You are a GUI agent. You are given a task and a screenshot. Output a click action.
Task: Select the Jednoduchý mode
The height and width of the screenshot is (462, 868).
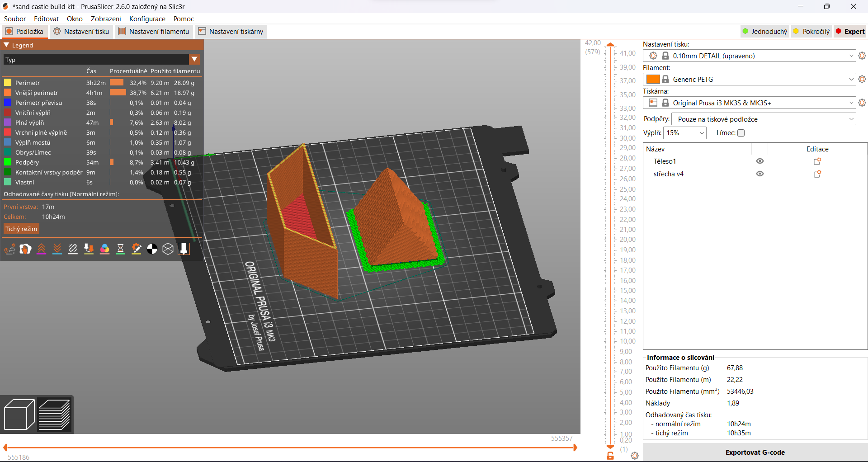765,32
